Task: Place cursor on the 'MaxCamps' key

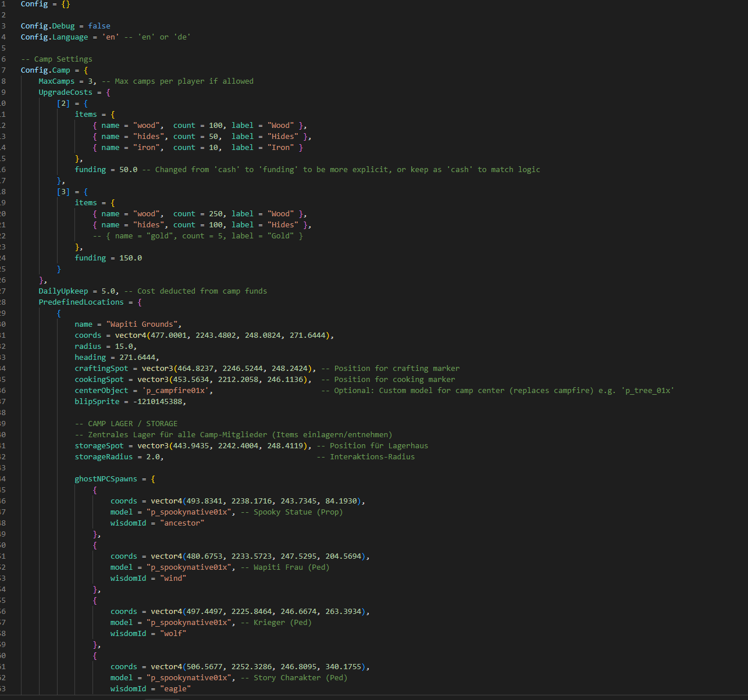Action: coord(56,81)
